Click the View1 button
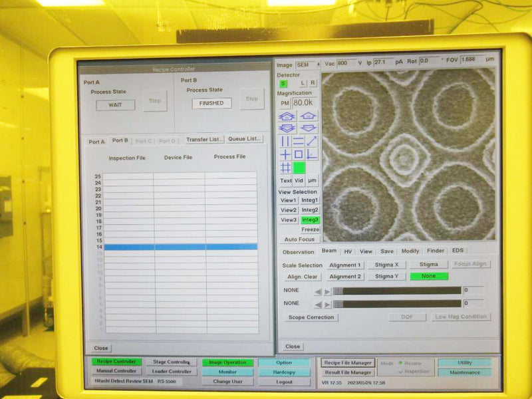 pyautogui.click(x=289, y=201)
